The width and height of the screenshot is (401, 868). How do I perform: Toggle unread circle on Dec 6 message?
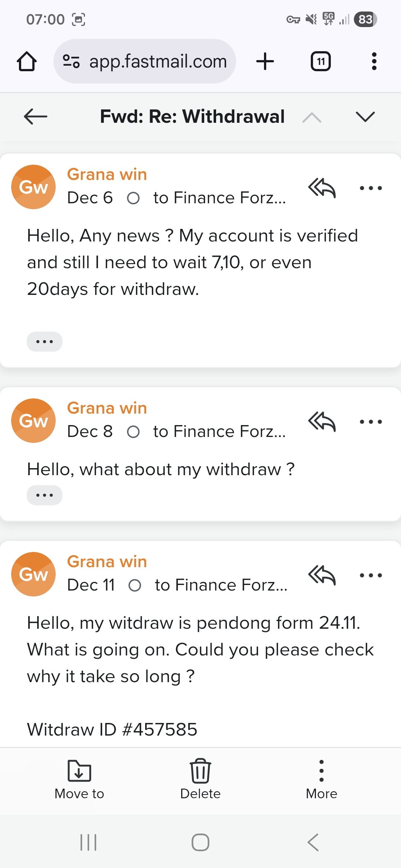[133, 198]
